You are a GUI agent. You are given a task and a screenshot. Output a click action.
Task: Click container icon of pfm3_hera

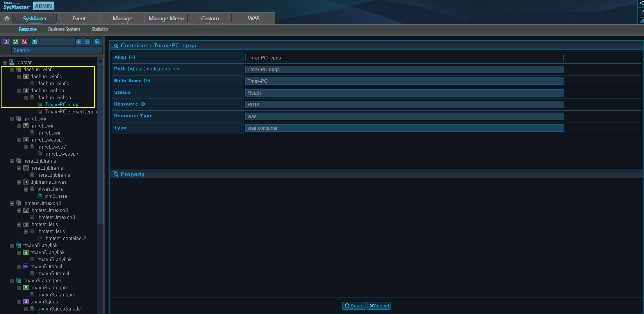tap(40, 196)
